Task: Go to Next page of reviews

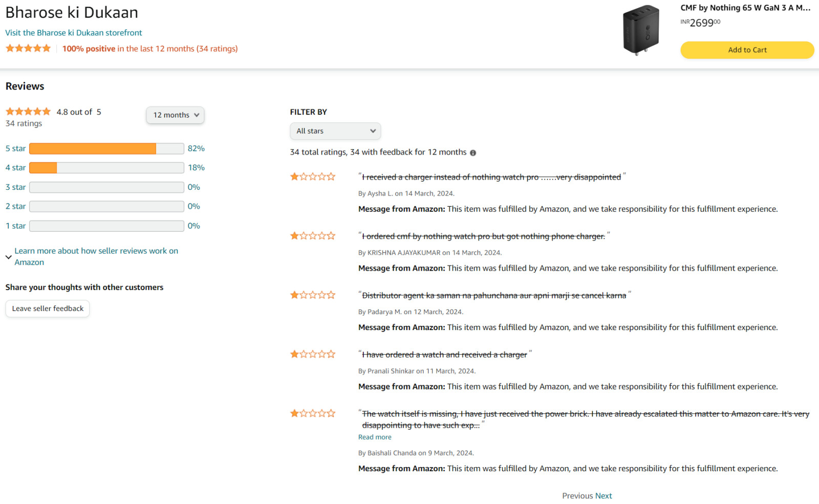Action: [604, 496]
